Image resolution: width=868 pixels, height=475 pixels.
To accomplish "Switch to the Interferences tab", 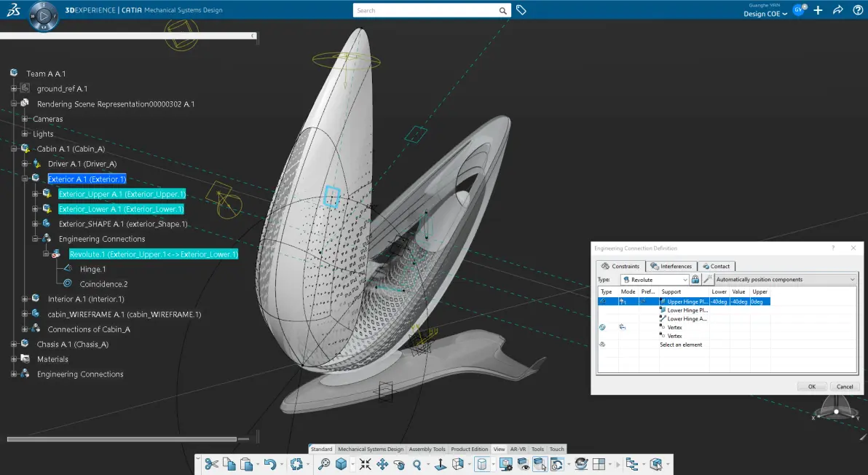I will point(671,267).
